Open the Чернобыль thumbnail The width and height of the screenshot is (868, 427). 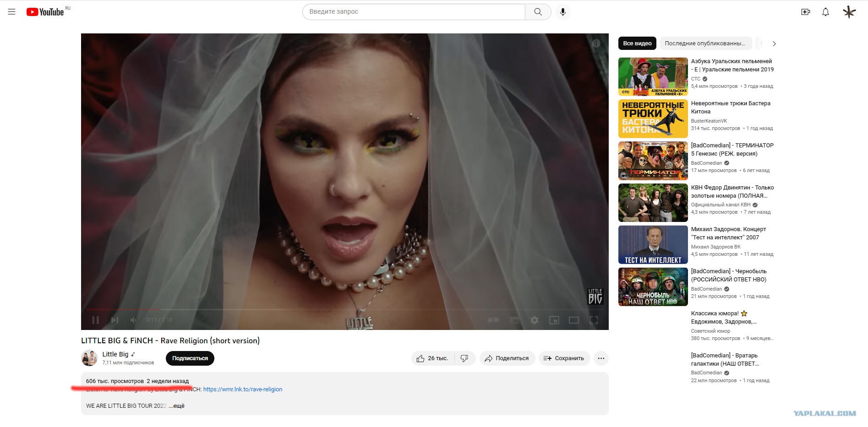click(653, 287)
